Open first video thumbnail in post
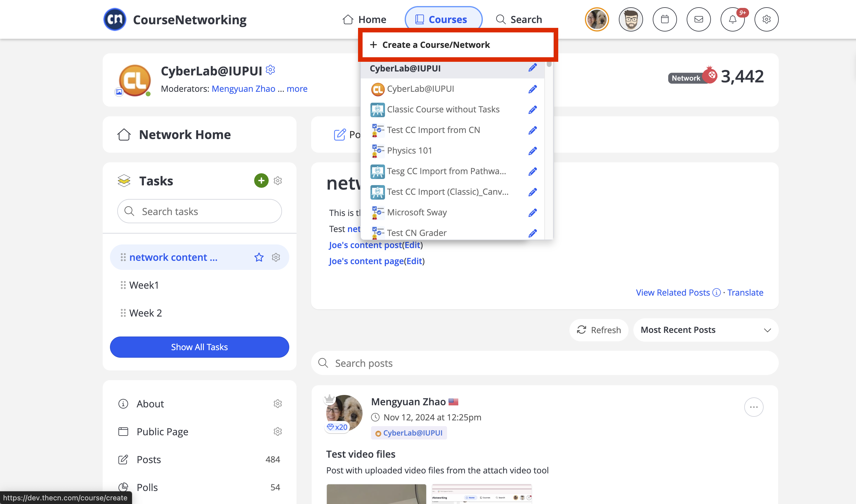Screen dimensions: 856x504 pos(376,494)
